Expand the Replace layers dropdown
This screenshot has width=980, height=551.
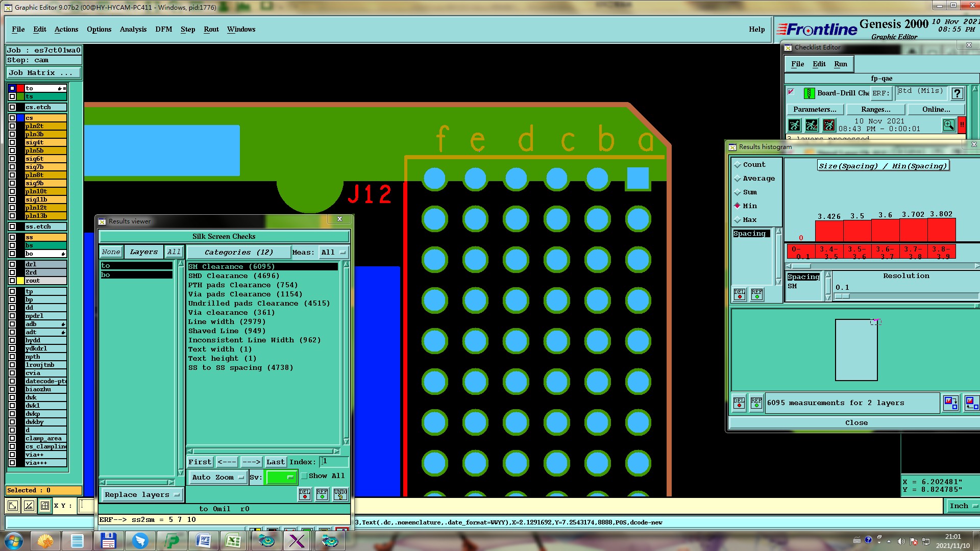(141, 495)
